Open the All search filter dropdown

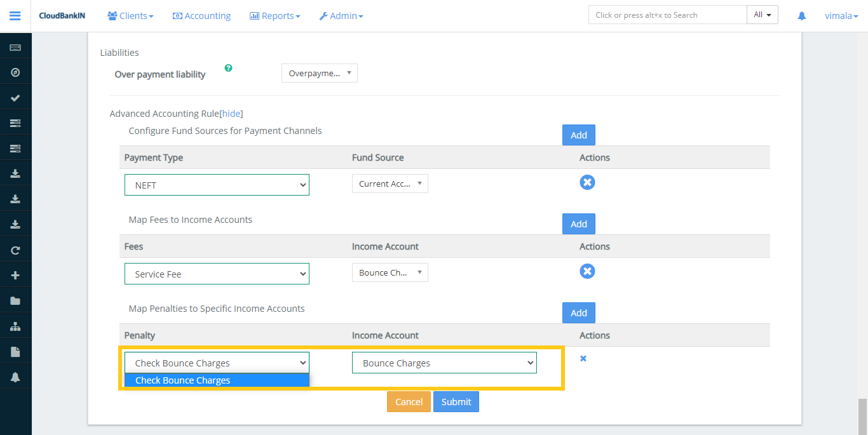[763, 15]
